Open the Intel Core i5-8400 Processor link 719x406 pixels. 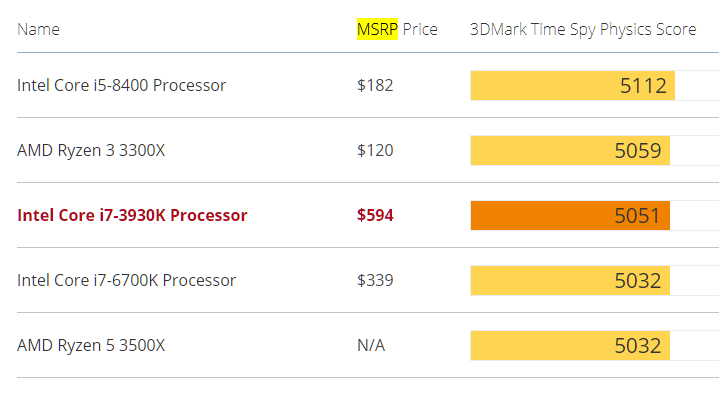coord(122,85)
